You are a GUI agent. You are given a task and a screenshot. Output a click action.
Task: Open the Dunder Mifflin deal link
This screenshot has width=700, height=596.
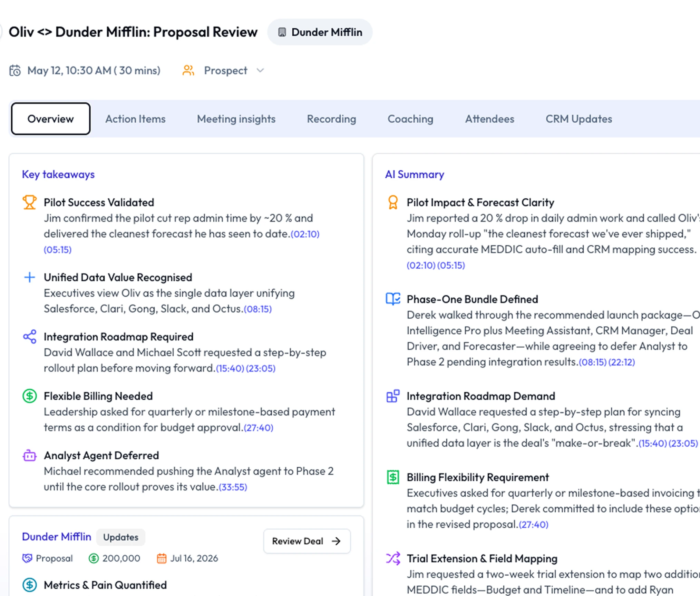coord(57,537)
